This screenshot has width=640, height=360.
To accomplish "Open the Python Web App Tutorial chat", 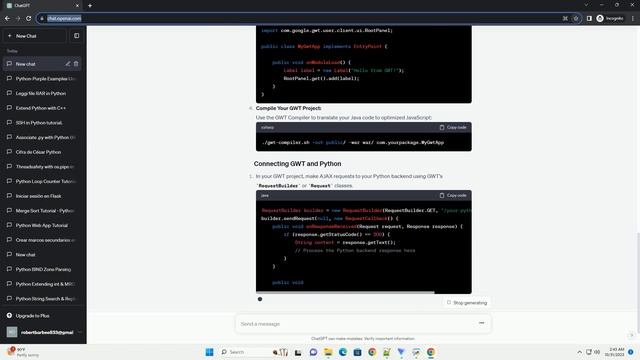I will point(42,225).
